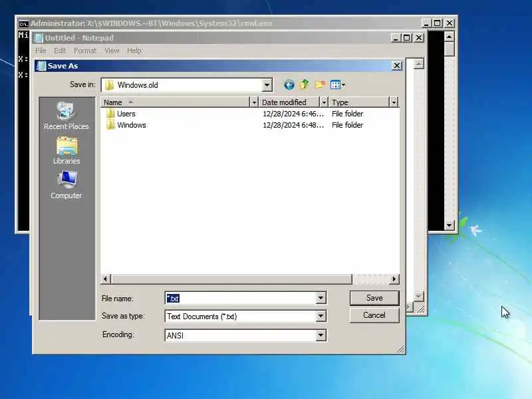Viewport: 532px width, 399px height.
Task: Click Users folder date 12/28/2024 6:46
Action: (x=293, y=114)
